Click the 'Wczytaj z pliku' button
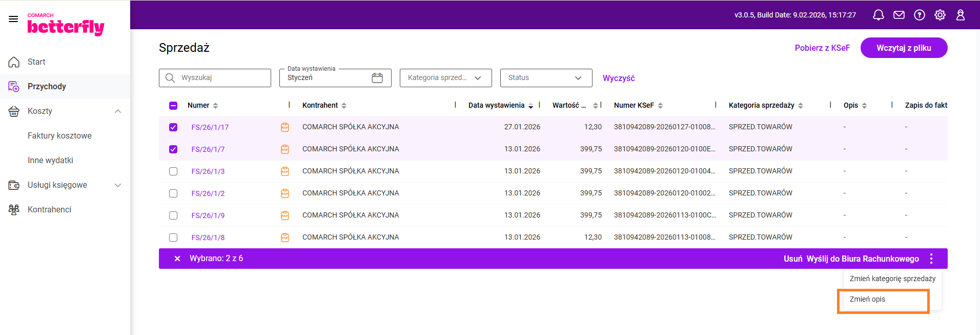This screenshot has width=980, height=335. pyautogui.click(x=903, y=48)
